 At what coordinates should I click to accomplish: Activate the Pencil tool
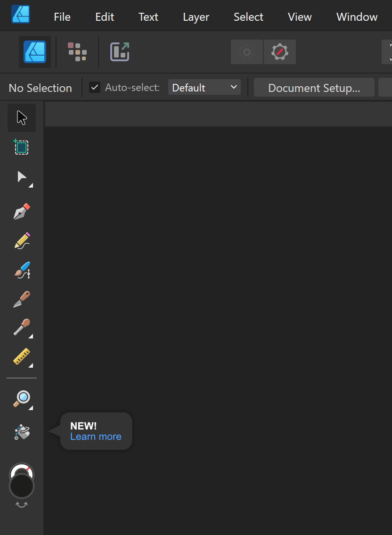(22, 240)
